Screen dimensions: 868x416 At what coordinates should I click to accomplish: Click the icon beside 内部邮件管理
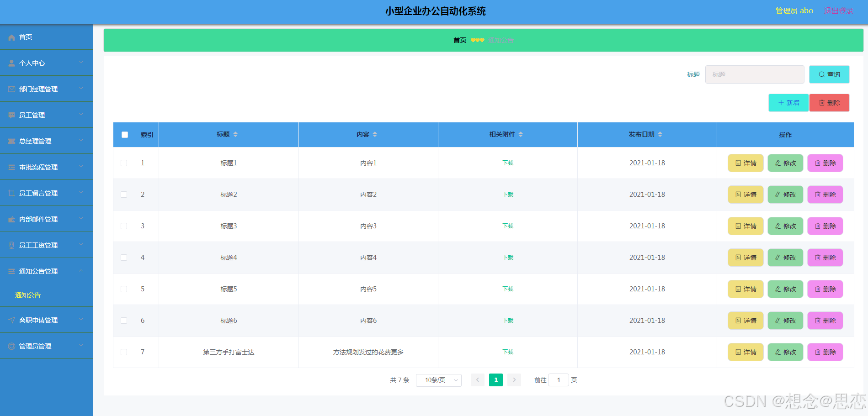click(11, 220)
